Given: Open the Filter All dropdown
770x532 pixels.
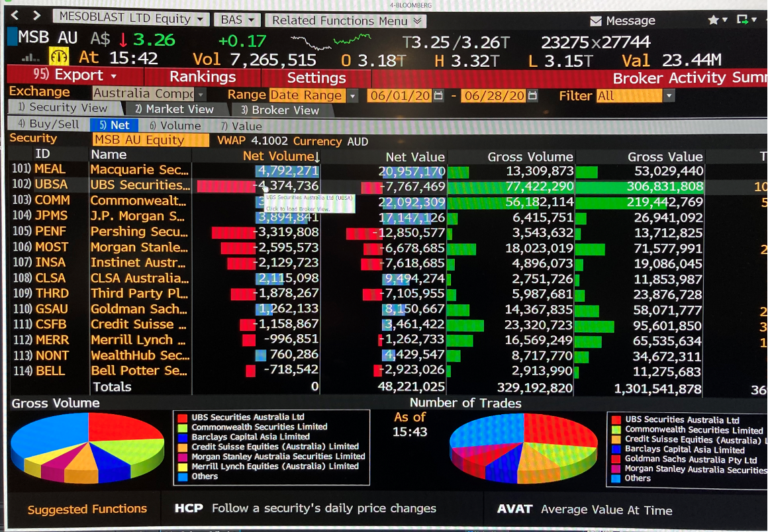Looking at the screenshot, I should (x=634, y=96).
